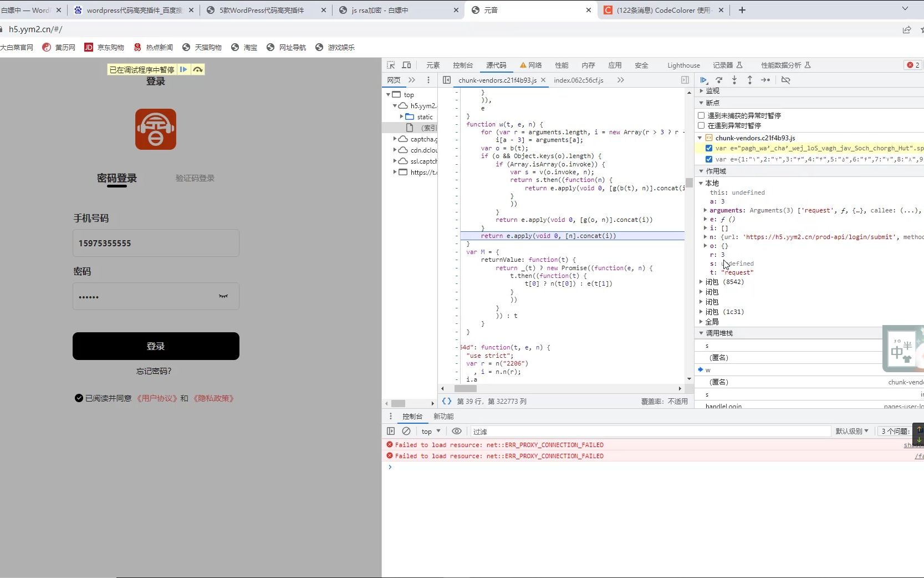Resume from the paused-in-debugger overlay
924x578 pixels.
183,69
